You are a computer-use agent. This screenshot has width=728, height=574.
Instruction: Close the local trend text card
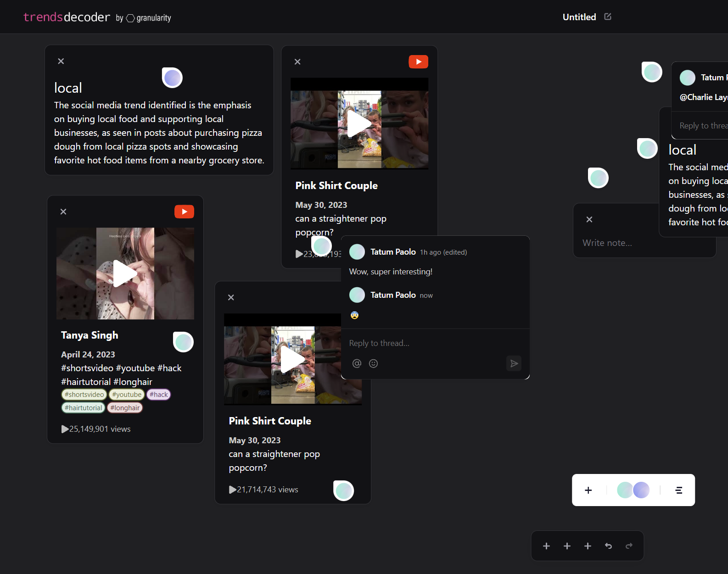tap(61, 61)
